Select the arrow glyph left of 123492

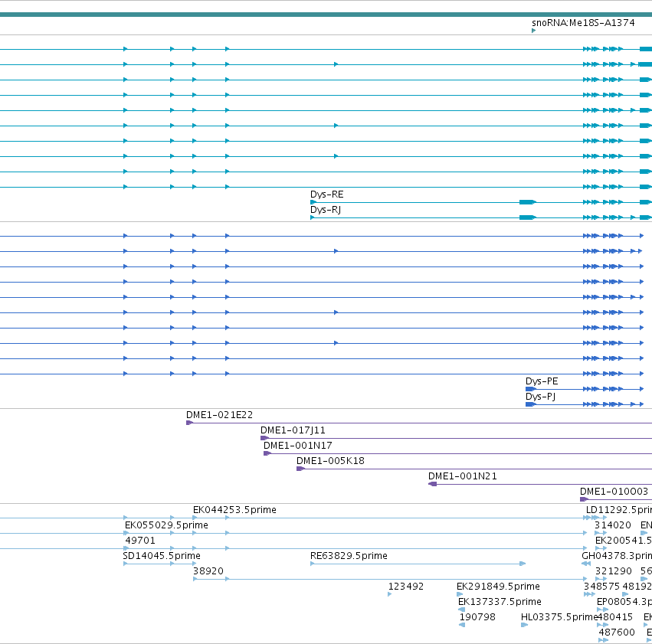coord(390,594)
